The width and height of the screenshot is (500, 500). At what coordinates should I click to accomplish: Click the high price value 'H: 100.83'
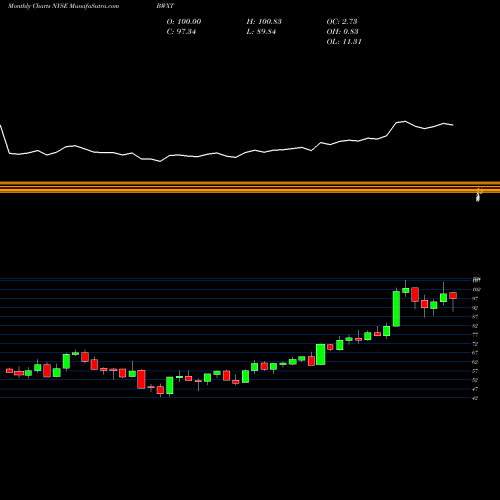tap(264, 22)
